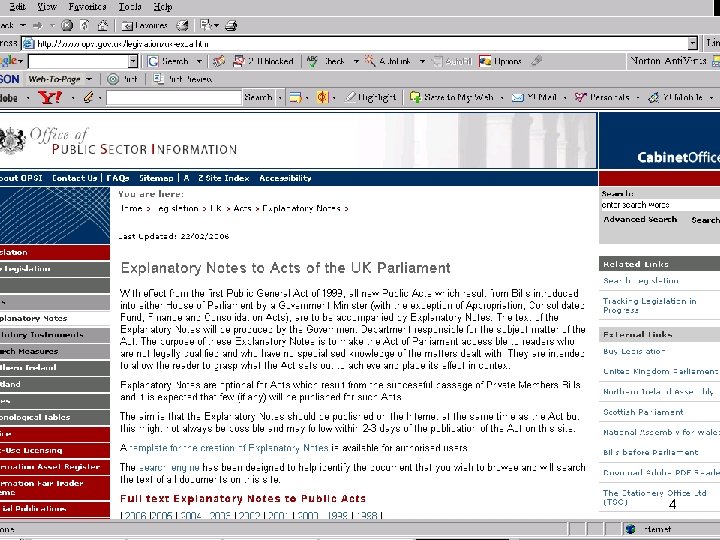Open Chronological Tables sidebar item
Screen dimensions: 720x540
pos(55,417)
